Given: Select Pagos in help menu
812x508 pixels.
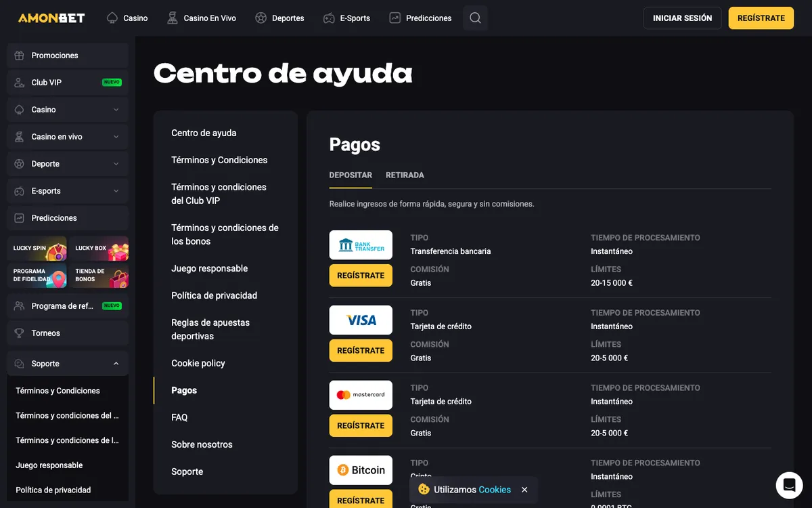Looking at the screenshot, I should [184, 391].
